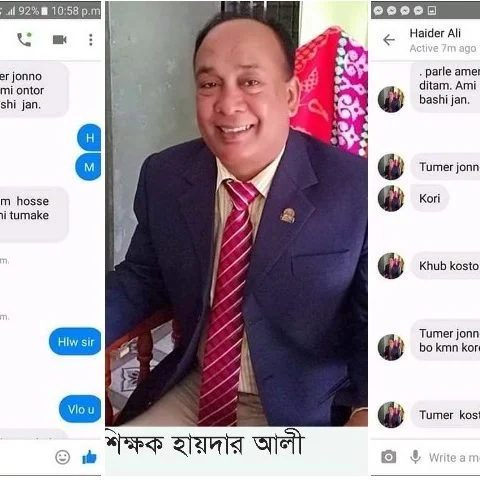Open the three-dot overflow menu
Image resolution: width=480 pixels, height=483 pixels.
point(91,40)
